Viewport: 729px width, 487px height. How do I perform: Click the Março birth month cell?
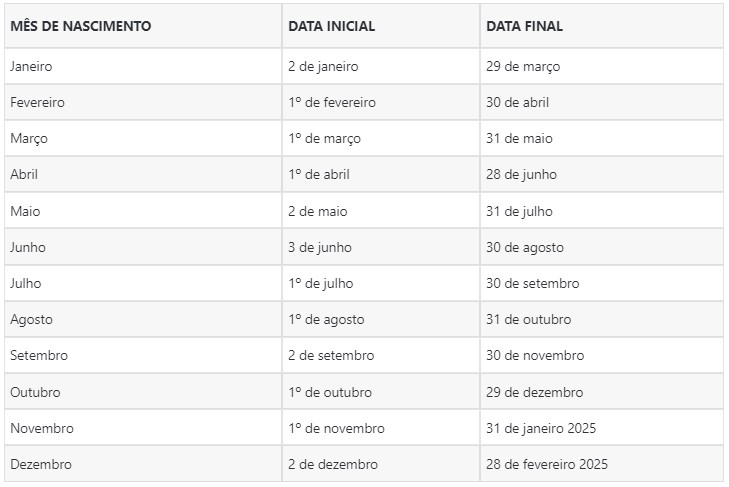pos(29,138)
